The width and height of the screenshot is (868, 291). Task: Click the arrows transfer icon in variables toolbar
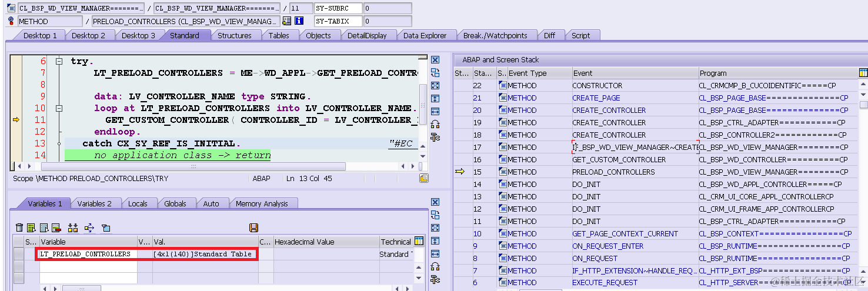pos(89,228)
